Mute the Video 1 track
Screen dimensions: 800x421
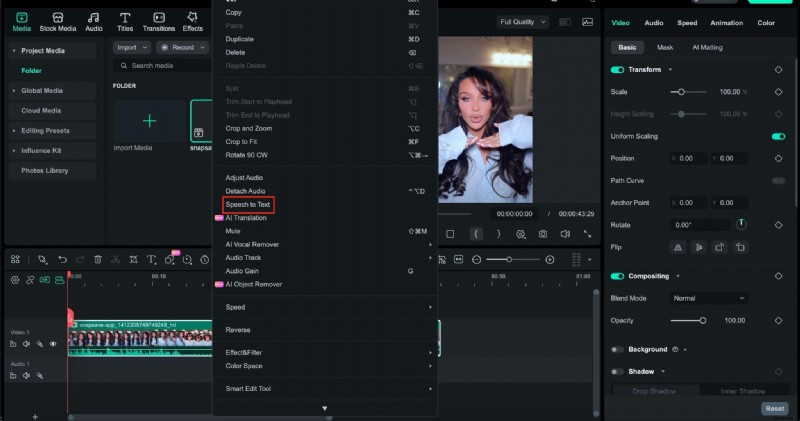[x=26, y=344]
